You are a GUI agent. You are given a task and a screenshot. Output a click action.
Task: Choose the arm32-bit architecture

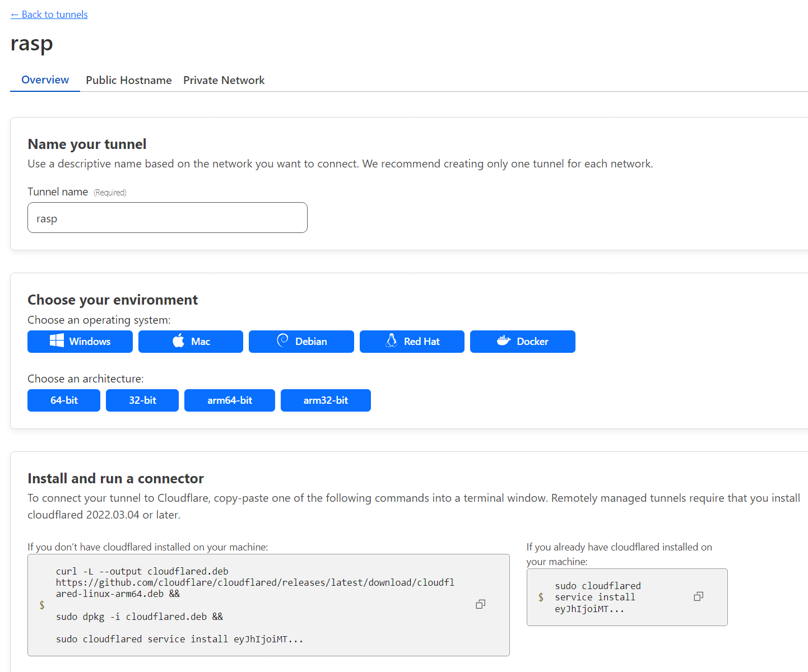pyautogui.click(x=326, y=400)
